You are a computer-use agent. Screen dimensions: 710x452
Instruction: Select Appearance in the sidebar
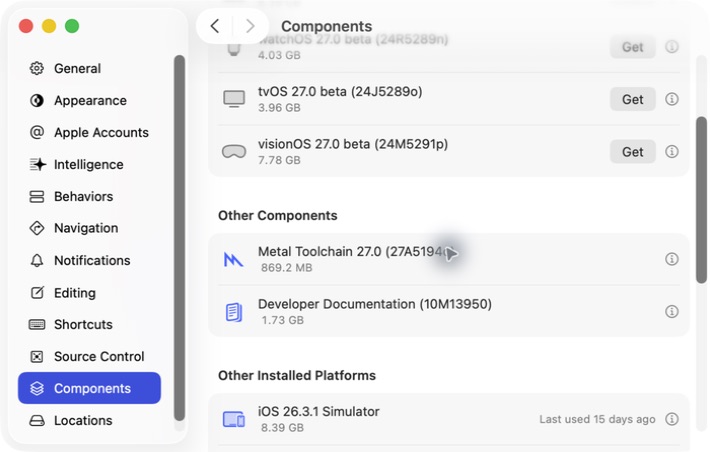tap(89, 101)
